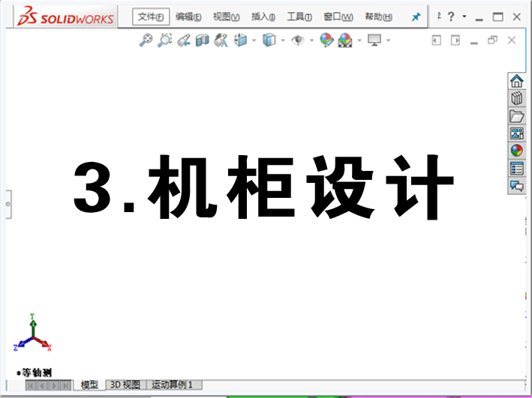Expand the View Orientation dropdown arrow
This screenshot has width=532, height=398.
pos(254,40)
